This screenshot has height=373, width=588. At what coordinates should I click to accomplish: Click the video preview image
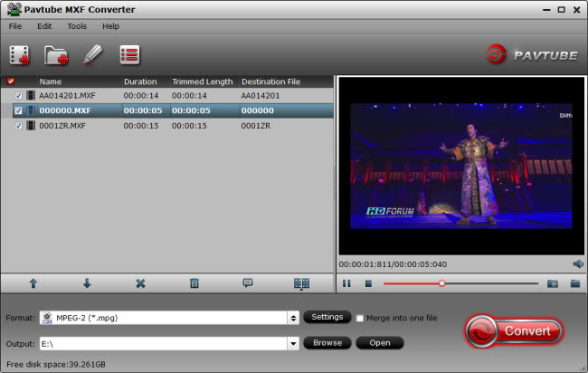point(461,166)
